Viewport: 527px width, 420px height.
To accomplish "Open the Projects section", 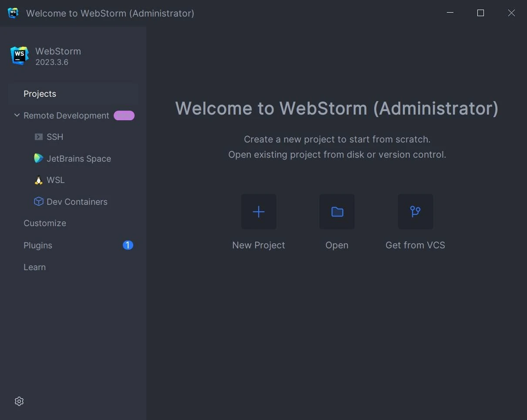I will [x=40, y=94].
